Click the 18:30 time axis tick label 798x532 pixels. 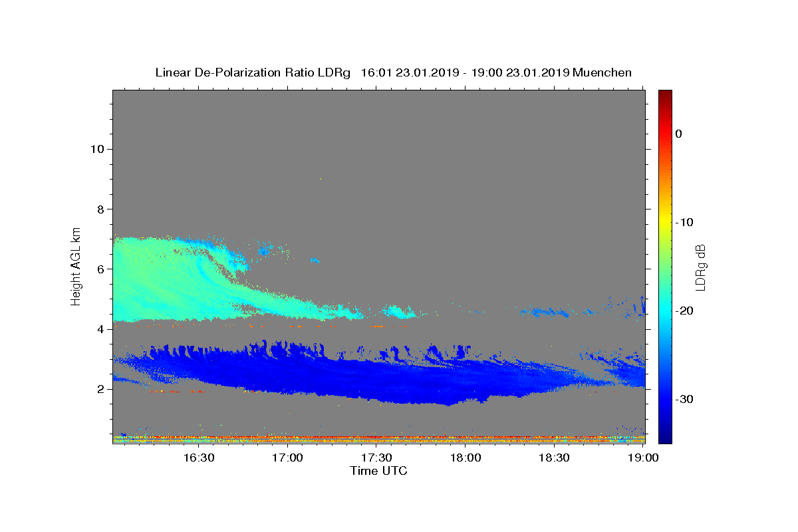[554, 458]
